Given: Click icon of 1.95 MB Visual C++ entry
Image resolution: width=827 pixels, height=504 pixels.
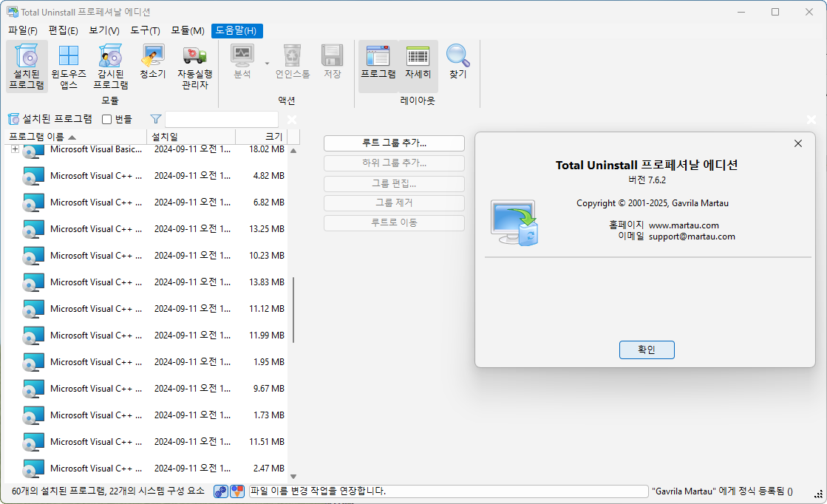Looking at the screenshot, I should point(33,361).
